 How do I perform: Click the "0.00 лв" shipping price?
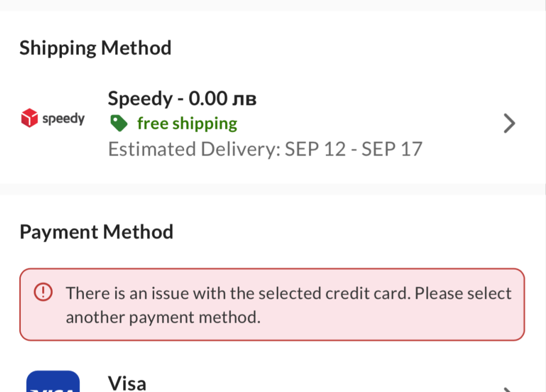(x=222, y=98)
